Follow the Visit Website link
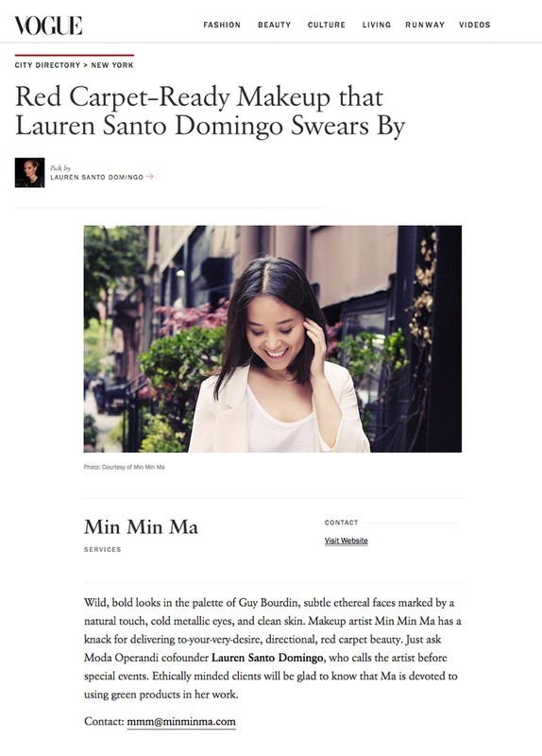 [346, 541]
